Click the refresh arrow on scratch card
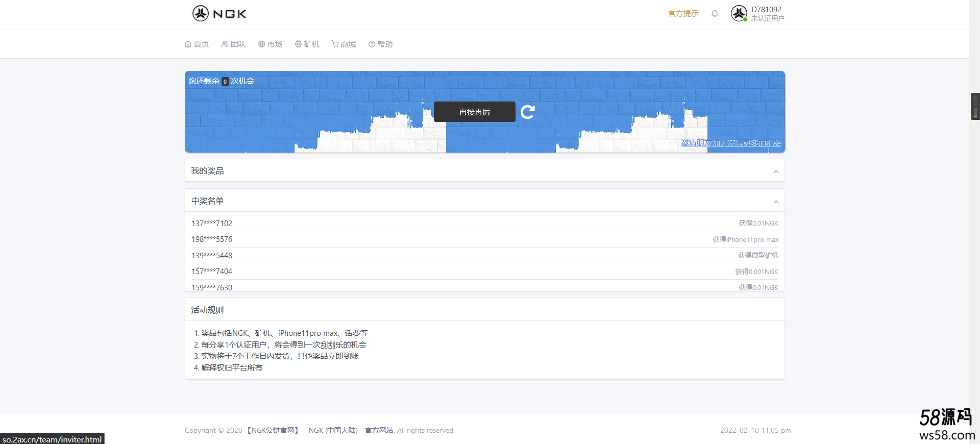 [x=528, y=112]
